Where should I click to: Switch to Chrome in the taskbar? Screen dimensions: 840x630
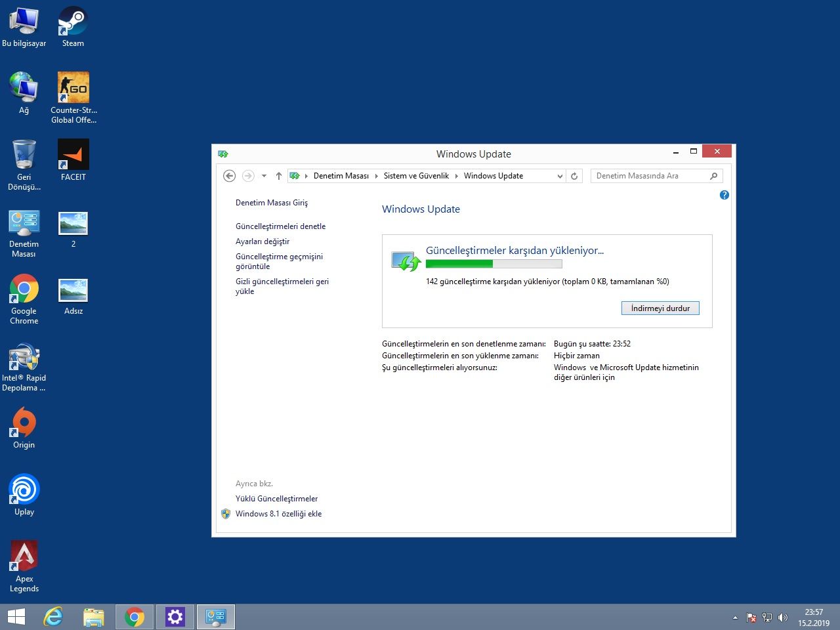click(135, 617)
